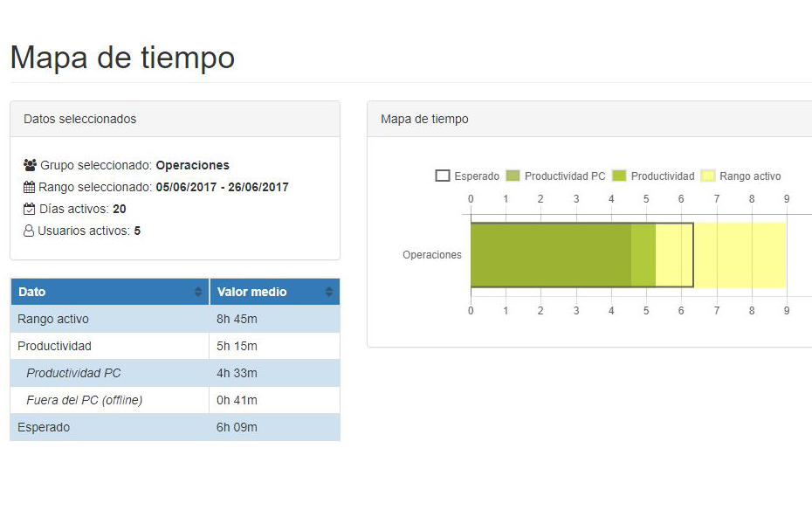Click the calendar icon beside Rango seleccionado
The height and width of the screenshot is (524, 812).
(x=30, y=187)
